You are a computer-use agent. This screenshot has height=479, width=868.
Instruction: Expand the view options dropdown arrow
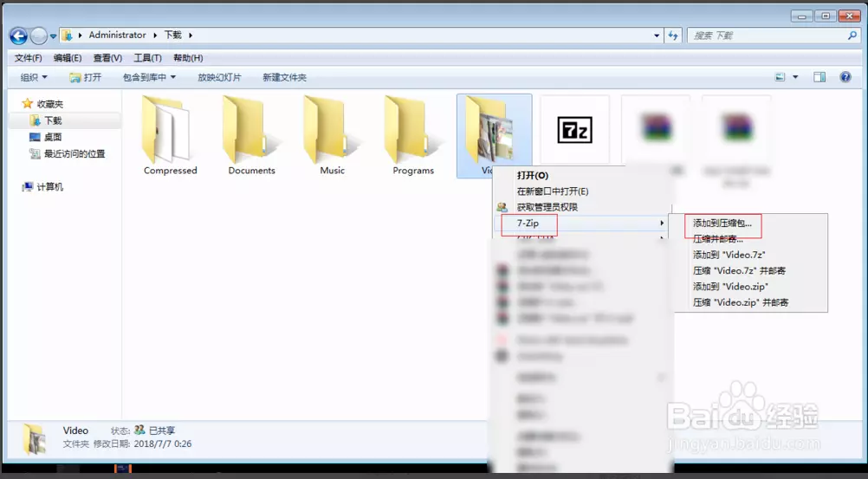[795, 77]
